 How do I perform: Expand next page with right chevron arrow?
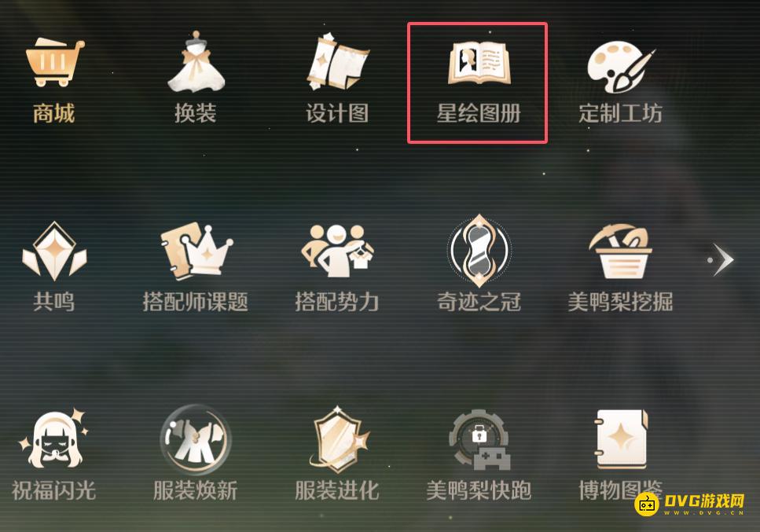point(721,260)
